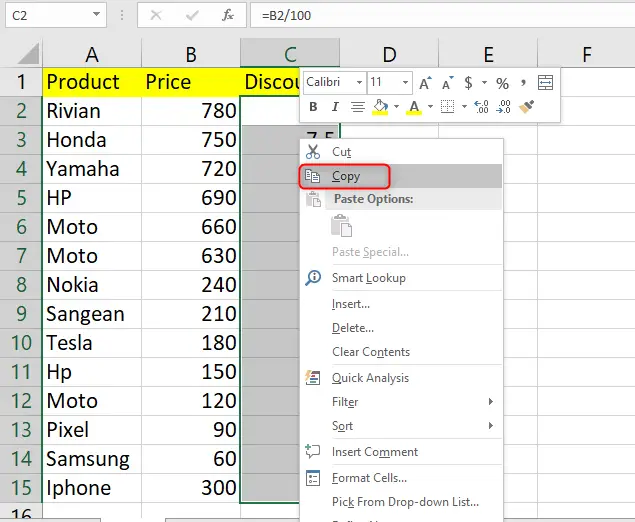Apply the Font Color 'A' button
This screenshot has height=522, width=635.
coord(414,107)
